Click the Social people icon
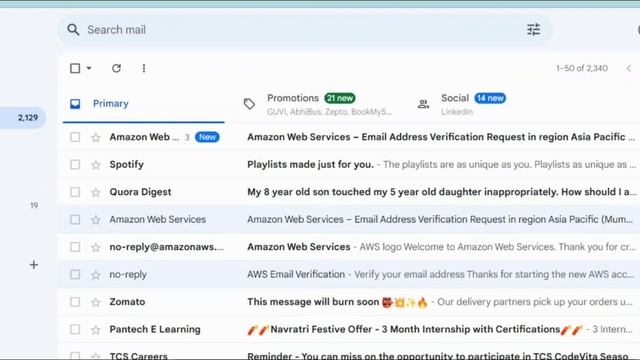Screen dimensions: 640x360 (423, 104)
